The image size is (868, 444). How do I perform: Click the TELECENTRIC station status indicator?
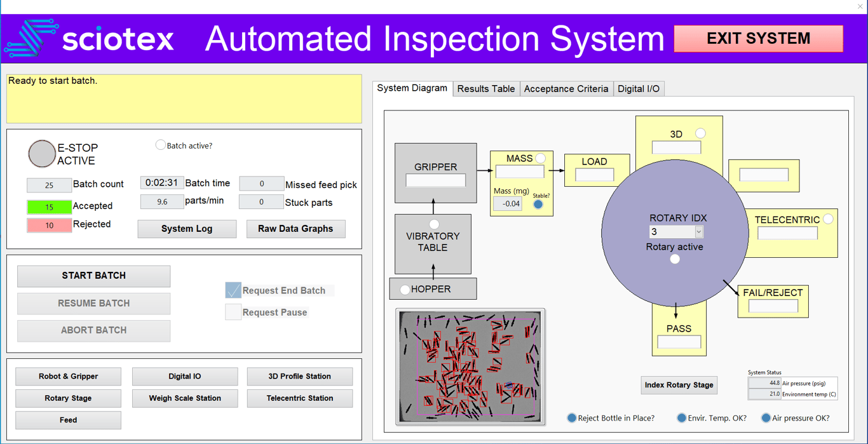pos(828,219)
